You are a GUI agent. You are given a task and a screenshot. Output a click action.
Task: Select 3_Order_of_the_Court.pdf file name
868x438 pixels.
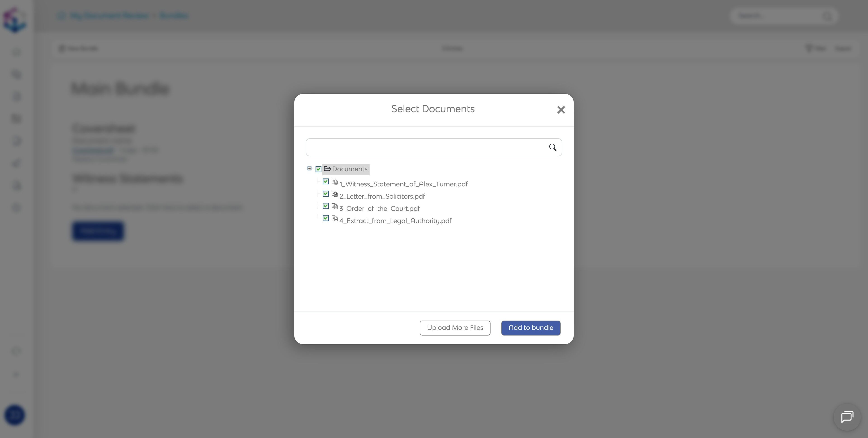point(380,209)
